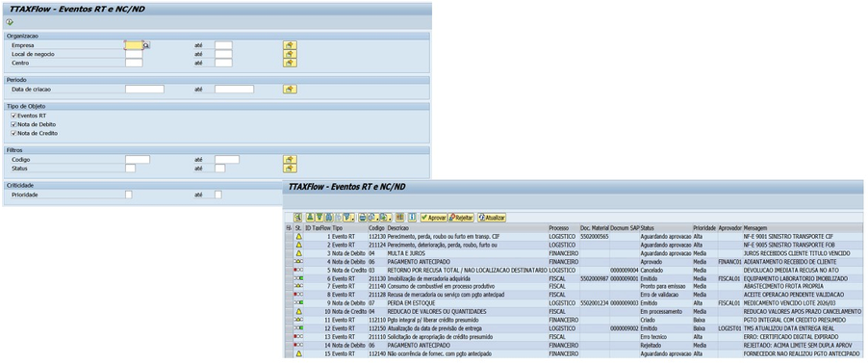This screenshot has width=868, height=364.
Task: Click code 211130 in row 6
Action: tap(377, 278)
